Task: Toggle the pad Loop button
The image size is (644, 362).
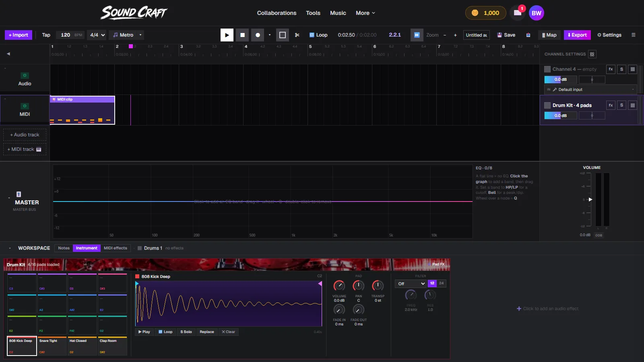Action: pos(165,332)
